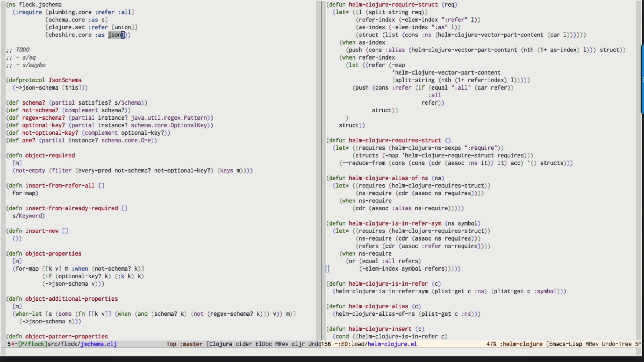This screenshot has width=644, height=362.
Task: Click 'plumbing.core' in require form
Action: 70,12
